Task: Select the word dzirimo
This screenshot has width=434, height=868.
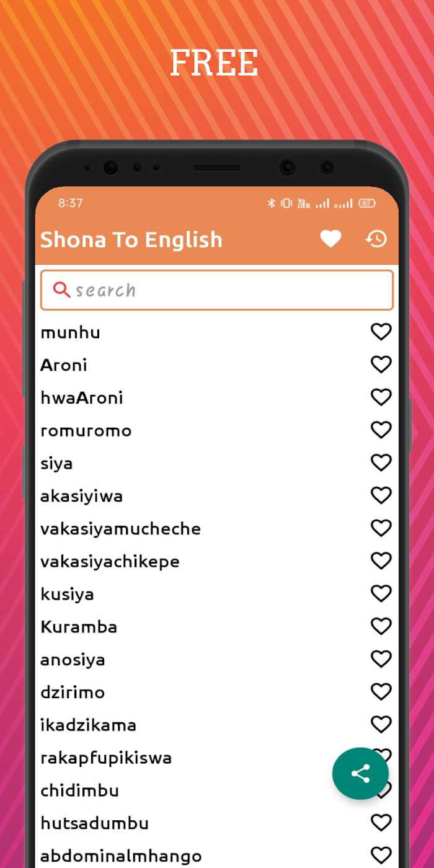Action: (73, 693)
